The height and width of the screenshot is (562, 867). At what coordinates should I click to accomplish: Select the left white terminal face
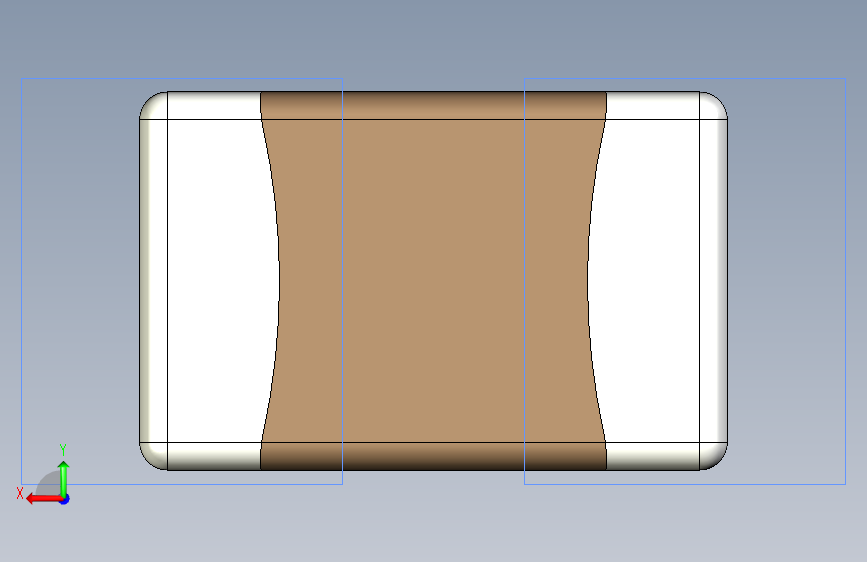tap(221, 280)
